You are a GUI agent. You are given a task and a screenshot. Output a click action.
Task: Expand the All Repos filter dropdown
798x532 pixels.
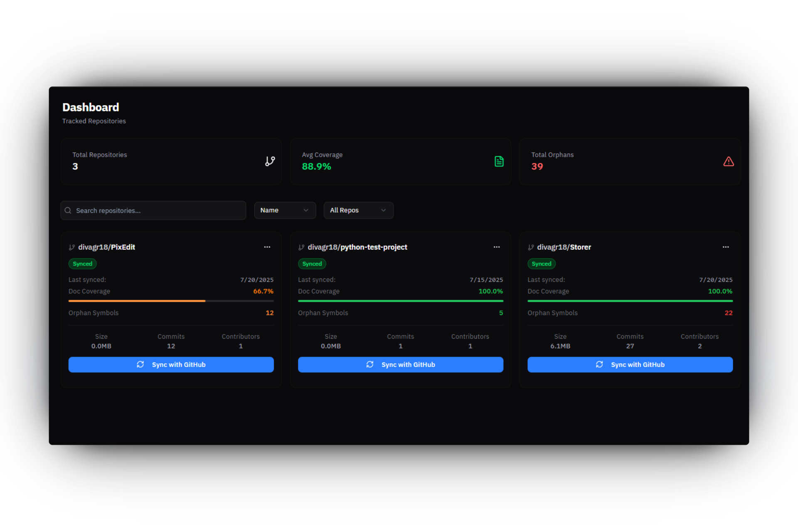pos(358,210)
